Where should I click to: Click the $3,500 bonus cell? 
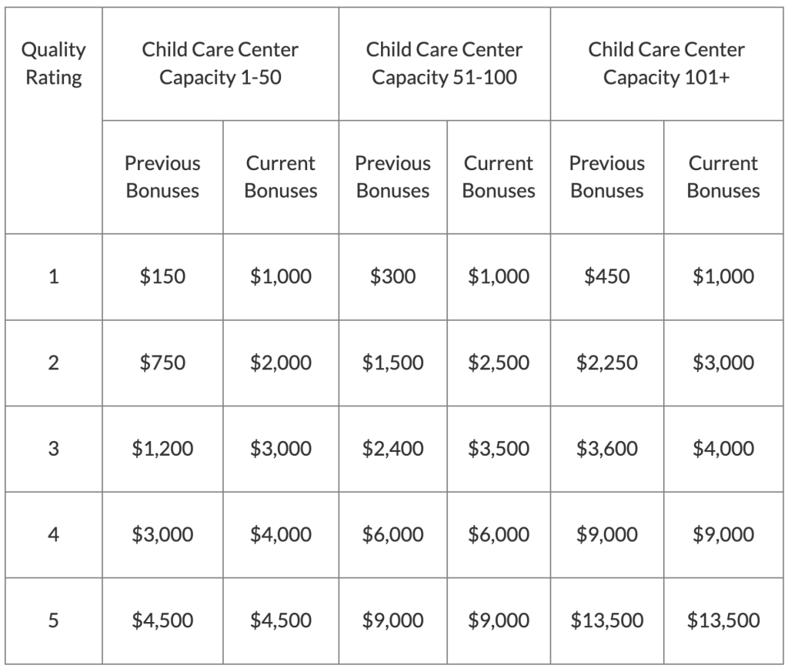pyautogui.click(x=499, y=449)
